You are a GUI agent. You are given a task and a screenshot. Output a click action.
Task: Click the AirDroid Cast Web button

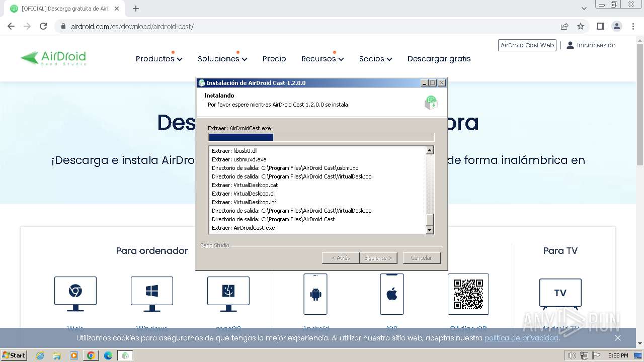coord(527,45)
